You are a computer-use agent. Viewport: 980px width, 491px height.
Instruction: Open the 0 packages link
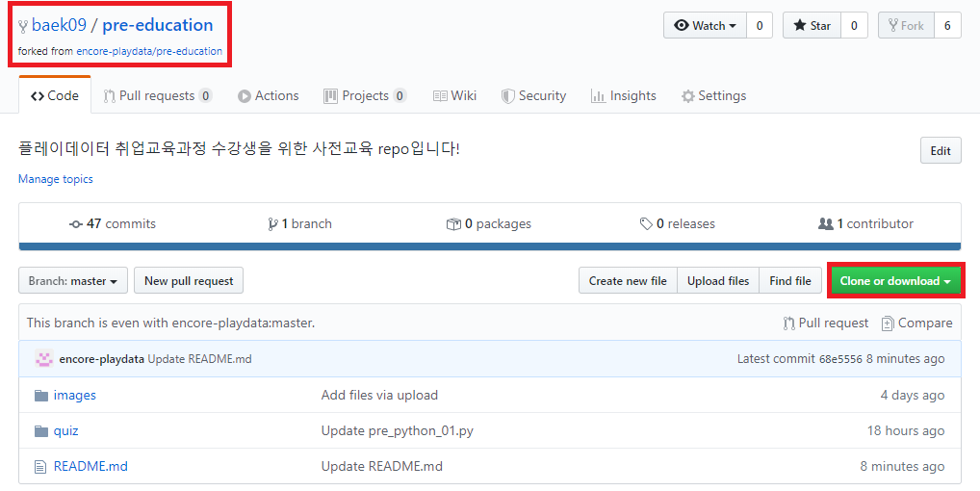(x=489, y=223)
